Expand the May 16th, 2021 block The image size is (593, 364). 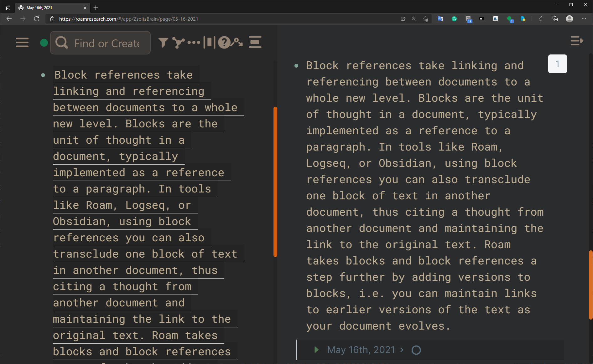316,350
